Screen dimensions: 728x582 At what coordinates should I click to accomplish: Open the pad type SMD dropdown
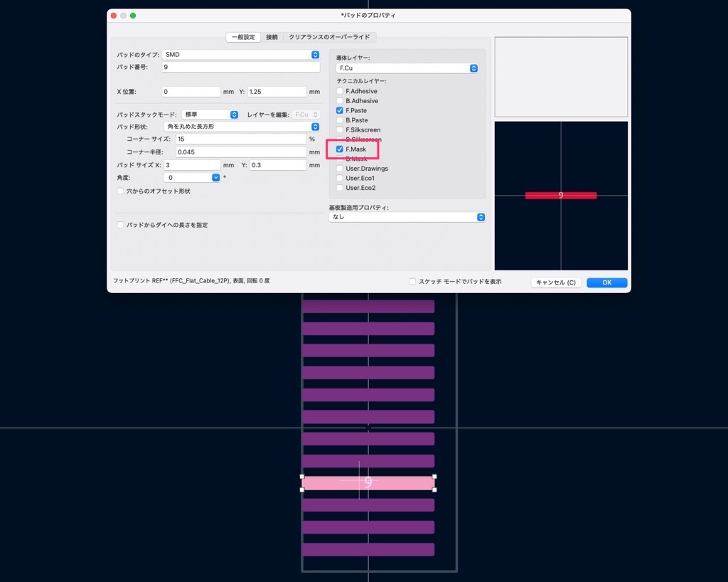tap(240, 55)
